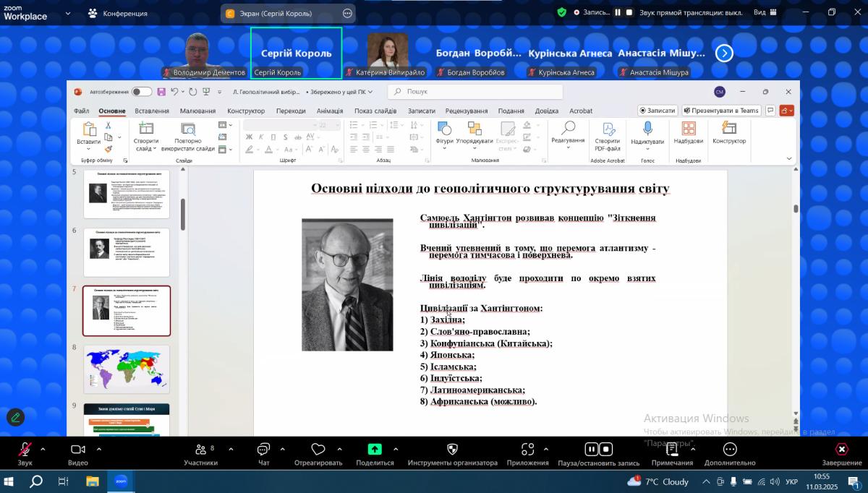Open the View dropdown in Zoom

click(764, 12)
